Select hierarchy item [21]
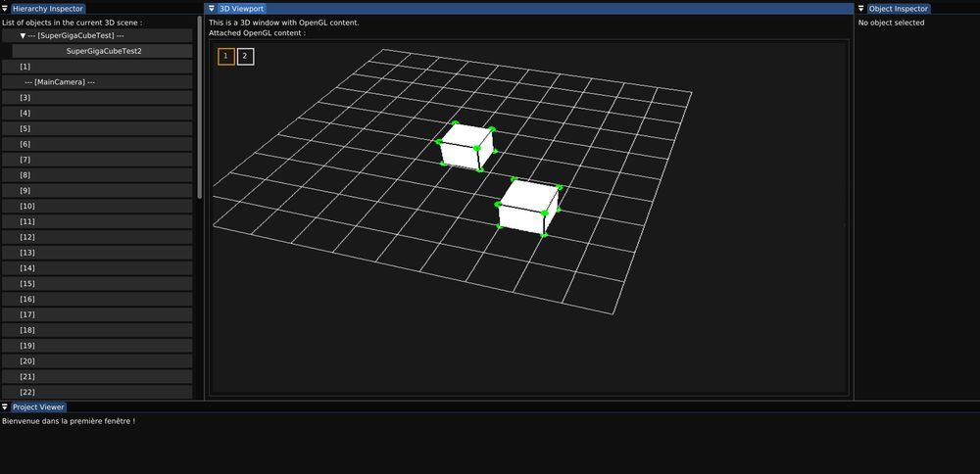Image resolution: width=980 pixels, height=474 pixels. (x=97, y=377)
